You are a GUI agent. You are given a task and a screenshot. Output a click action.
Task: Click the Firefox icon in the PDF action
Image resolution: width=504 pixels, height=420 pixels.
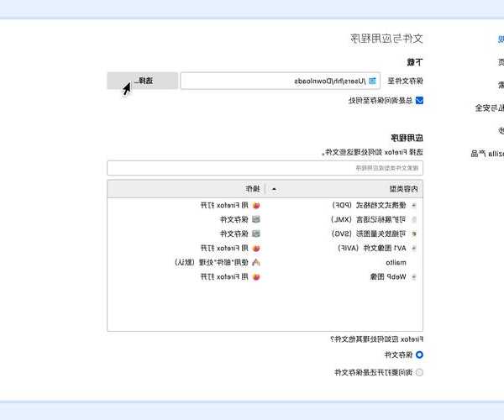pyautogui.click(x=256, y=204)
